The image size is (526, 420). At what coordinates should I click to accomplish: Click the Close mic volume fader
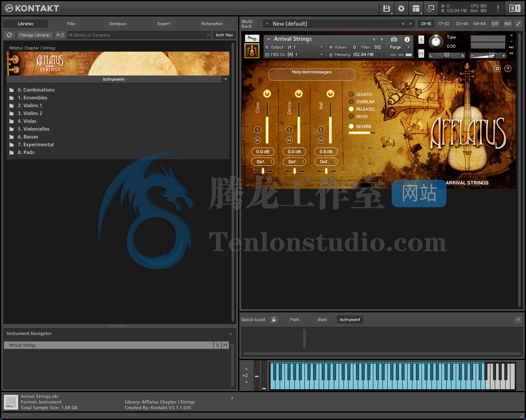pos(267,123)
